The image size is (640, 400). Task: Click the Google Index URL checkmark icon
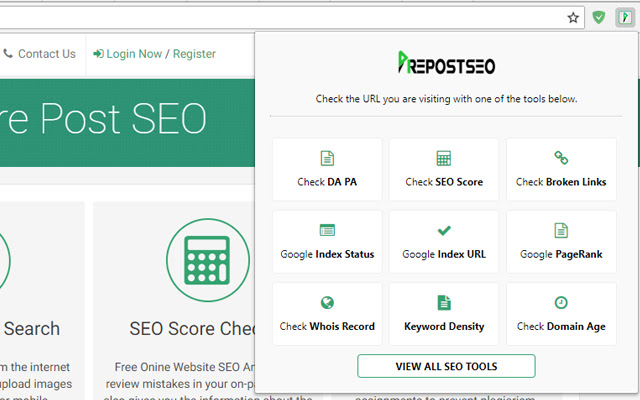(x=444, y=231)
